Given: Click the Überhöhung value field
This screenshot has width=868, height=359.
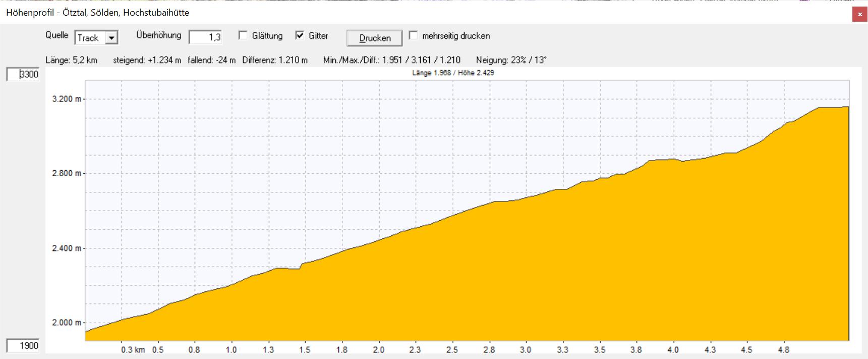Looking at the screenshot, I should coord(205,37).
